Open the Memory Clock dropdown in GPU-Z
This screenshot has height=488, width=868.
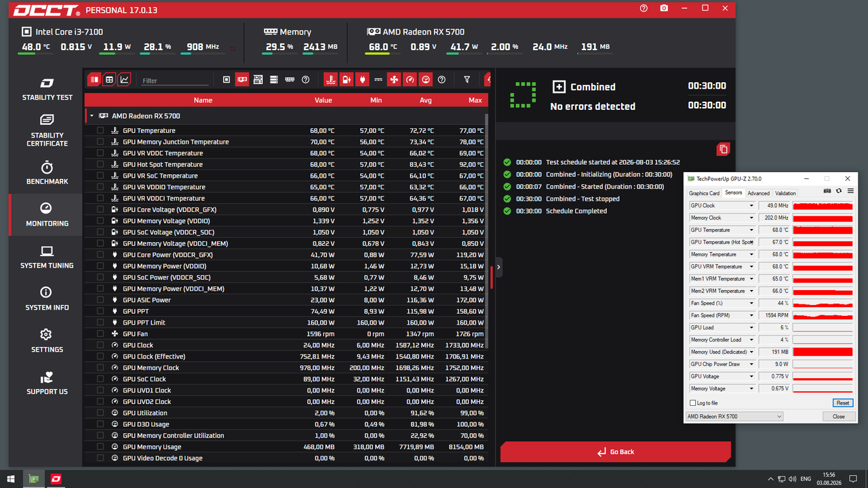751,218
